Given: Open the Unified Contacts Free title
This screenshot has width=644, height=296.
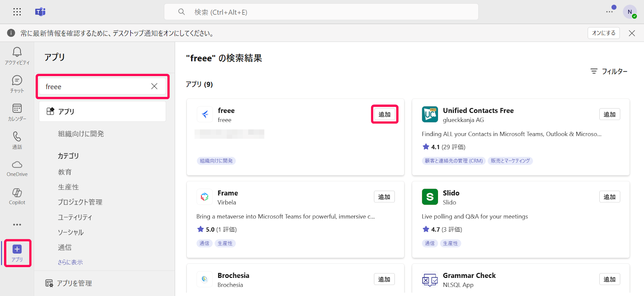Looking at the screenshot, I should pyautogui.click(x=478, y=111).
